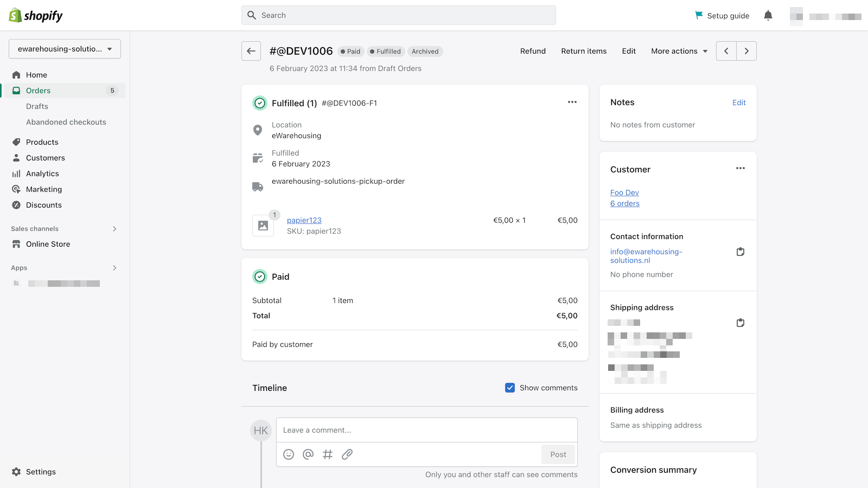The height and width of the screenshot is (488, 868).
Task: Post the comment
Action: pyautogui.click(x=558, y=454)
